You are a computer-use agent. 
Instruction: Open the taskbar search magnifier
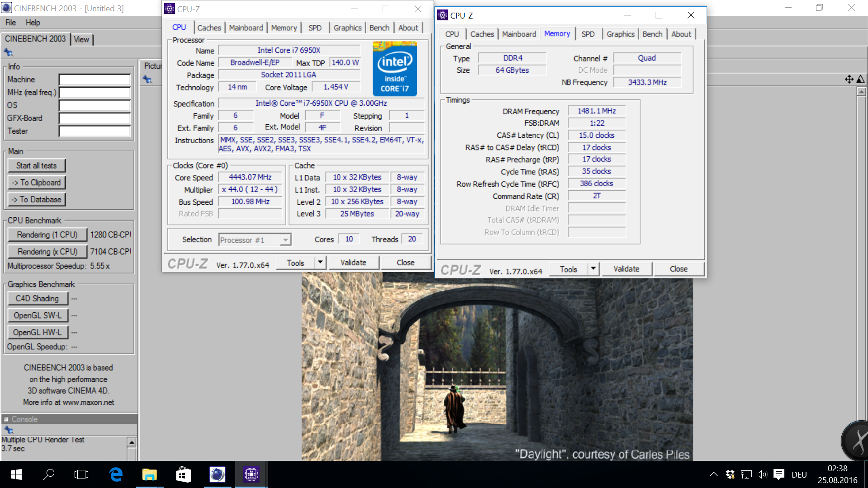pos(49,474)
